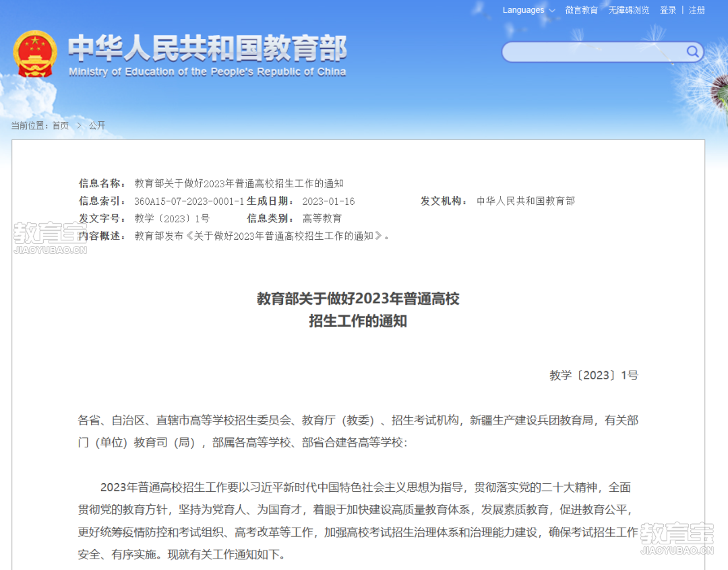The image size is (728, 570).
Task: Select the 信息名称 value text
Action: (239, 183)
